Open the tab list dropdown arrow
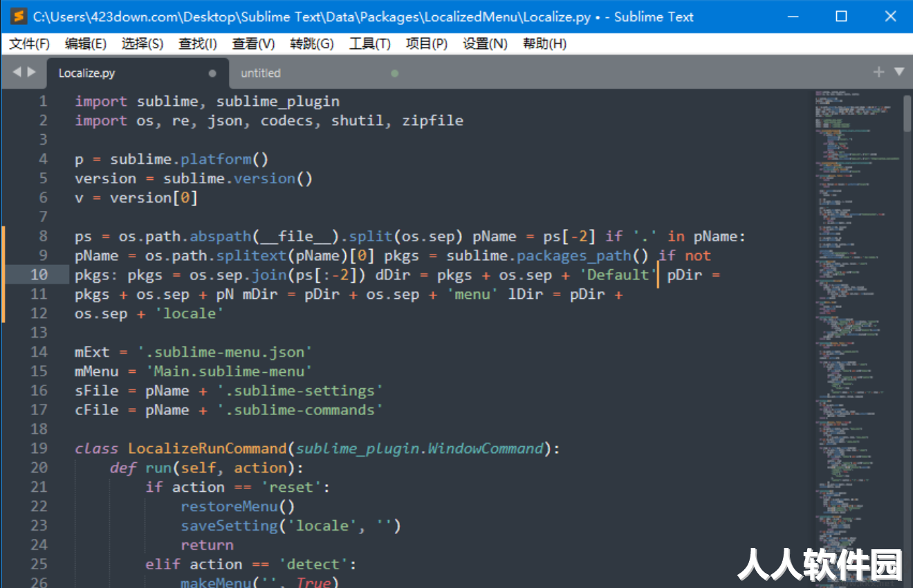This screenshot has height=588, width=913. (x=899, y=72)
